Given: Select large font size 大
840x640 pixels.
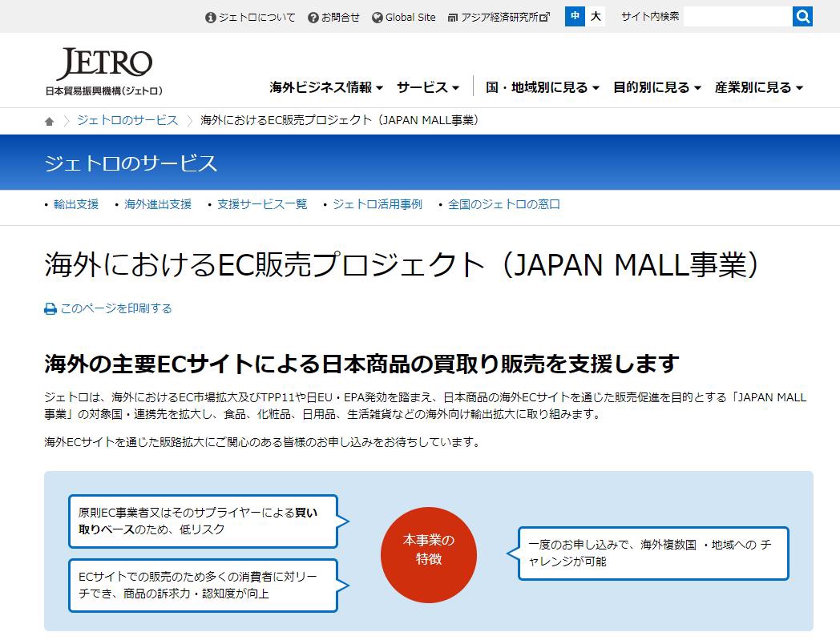Looking at the screenshot, I should pyautogui.click(x=596, y=17).
